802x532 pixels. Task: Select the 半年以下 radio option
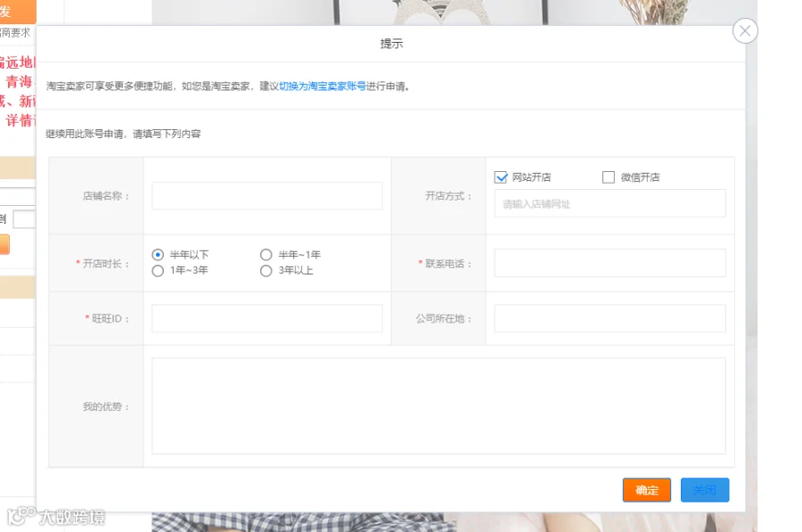tap(158, 254)
